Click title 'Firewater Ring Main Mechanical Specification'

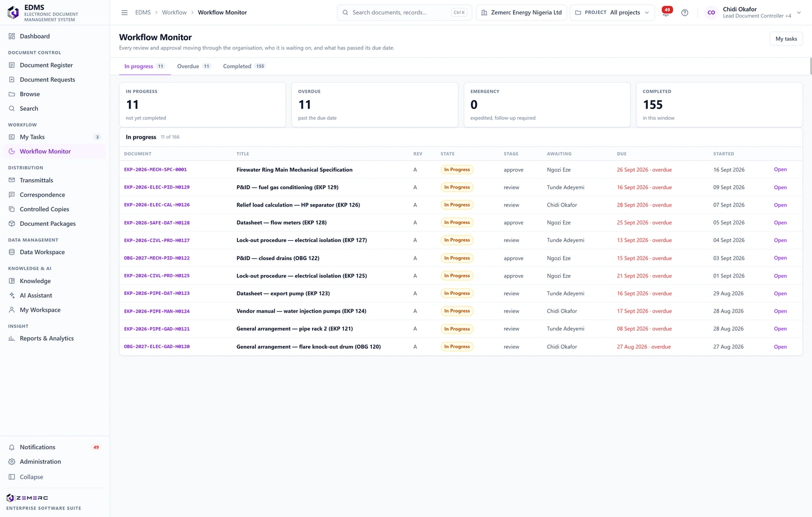295,169
